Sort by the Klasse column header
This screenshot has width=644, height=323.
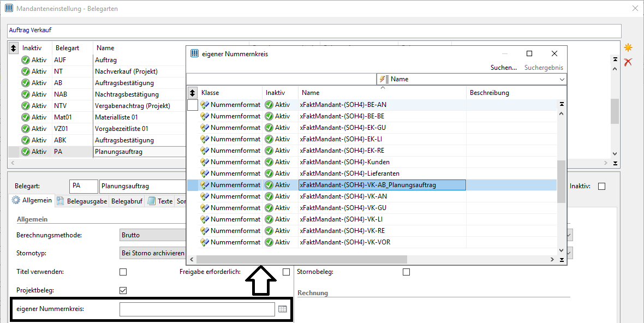click(x=230, y=93)
